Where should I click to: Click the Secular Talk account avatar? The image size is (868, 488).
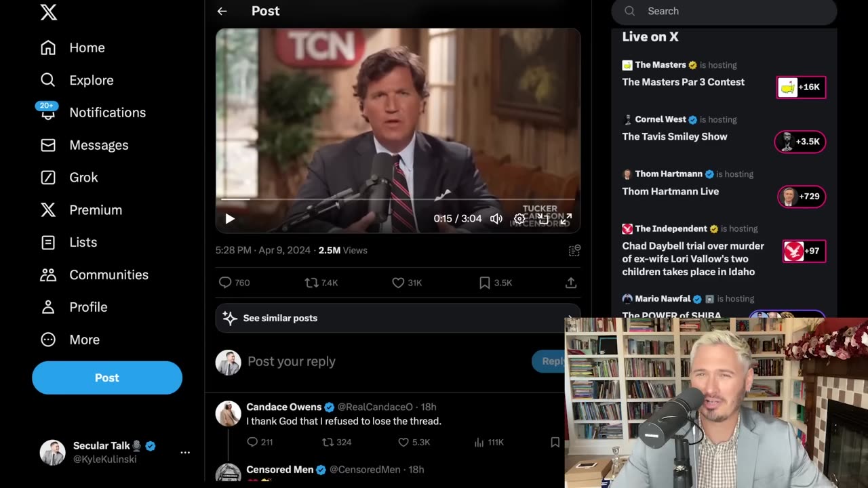[52, 452]
